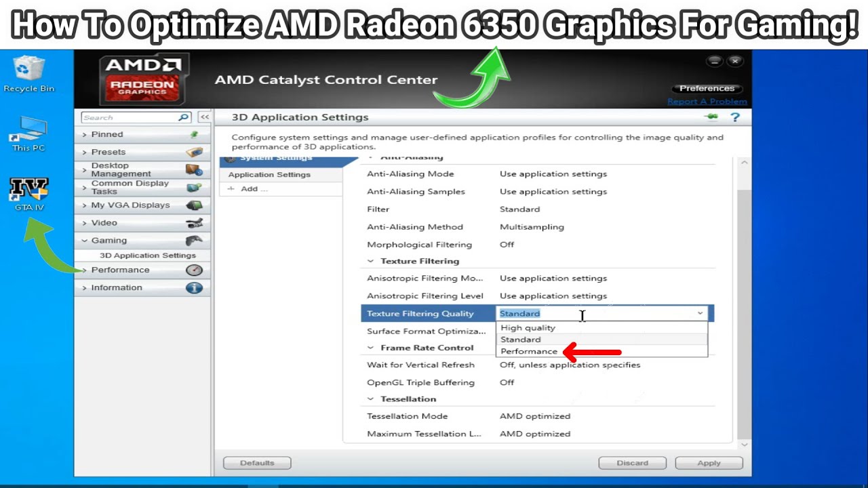Viewport: 868px width, 488px height.
Task: Click the Anti-Aliasing Mode value
Action: [553, 174]
